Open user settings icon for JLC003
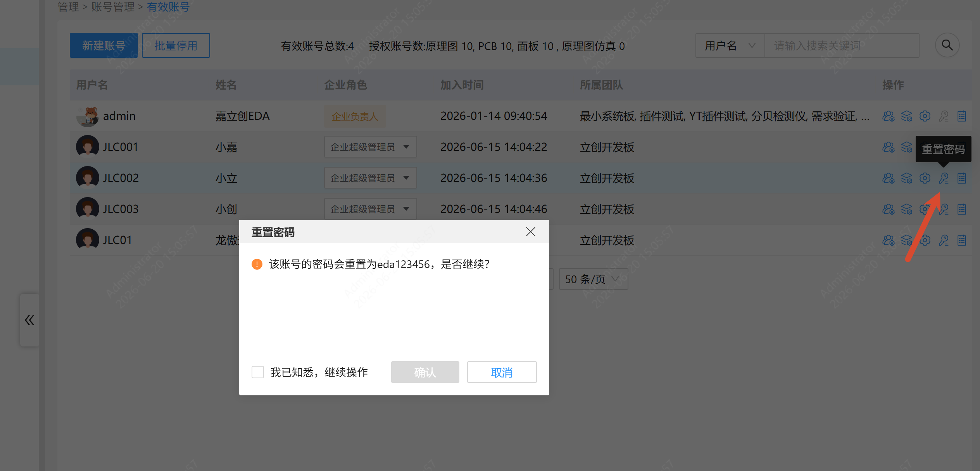980x471 pixels. [888, 209]
